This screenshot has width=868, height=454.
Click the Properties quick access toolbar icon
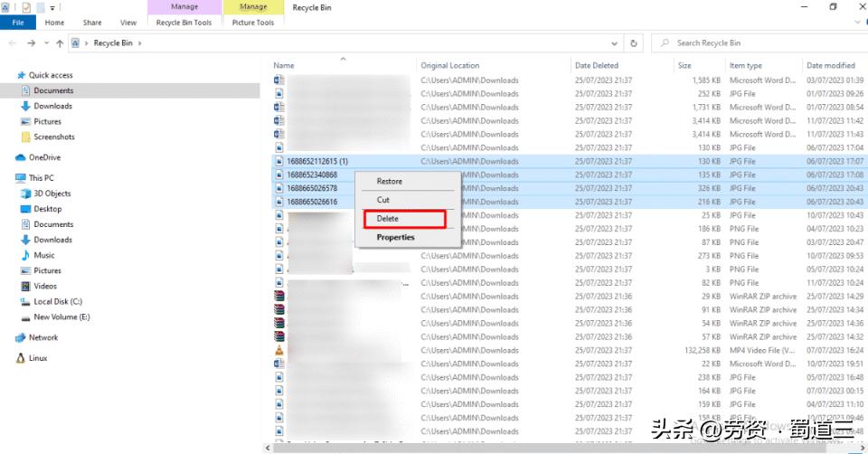point(26,8)
